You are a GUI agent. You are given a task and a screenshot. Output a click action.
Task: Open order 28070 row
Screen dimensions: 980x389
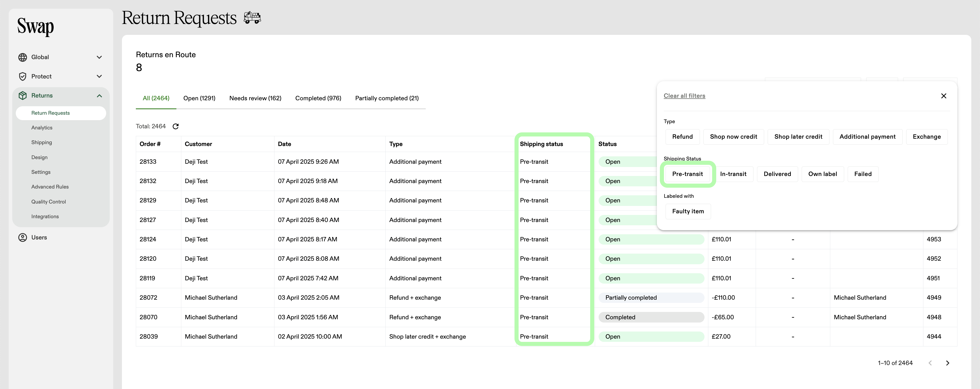pyautogui.click(x=546, y=317)
